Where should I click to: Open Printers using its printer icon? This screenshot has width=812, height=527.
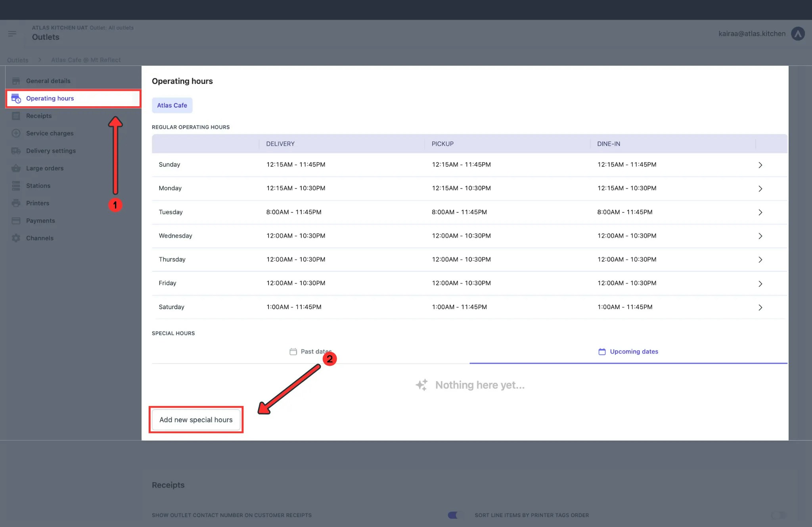tap(16, 203)
